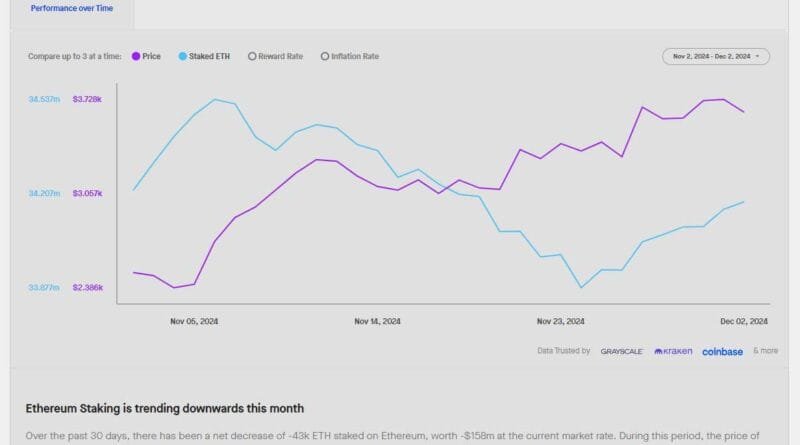Screen dimensions: 800x445
Task: Click the Nov 05, 2024 axis label
Action: tap(194, 321)
